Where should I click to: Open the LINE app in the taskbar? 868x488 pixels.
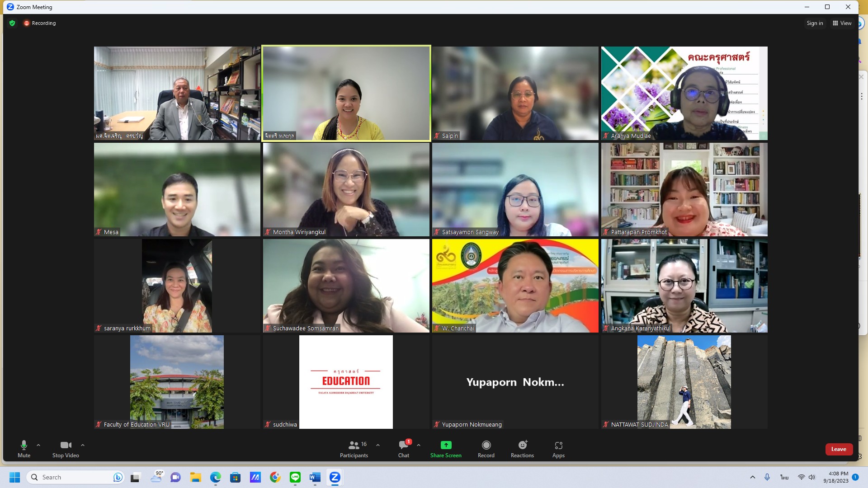295,477
